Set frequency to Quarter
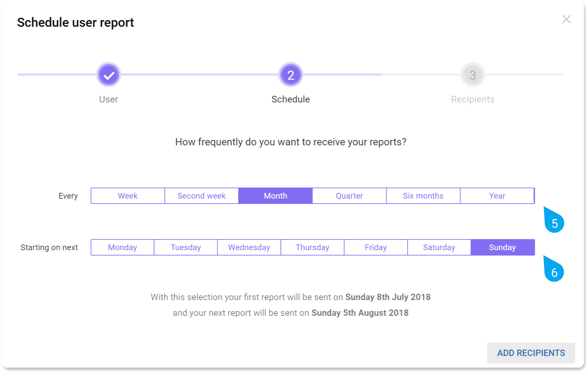 349,196
